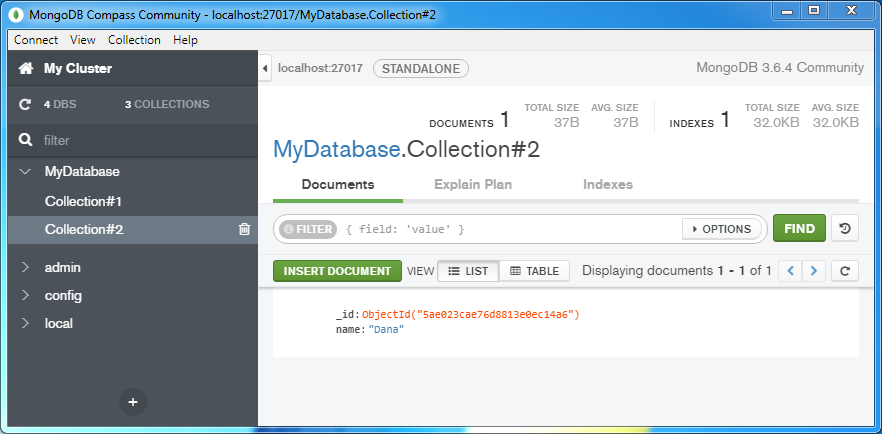Refresh databases with the sidebar reload icon
Viewport: 882px width, 434px height.
tap(24, 105)
